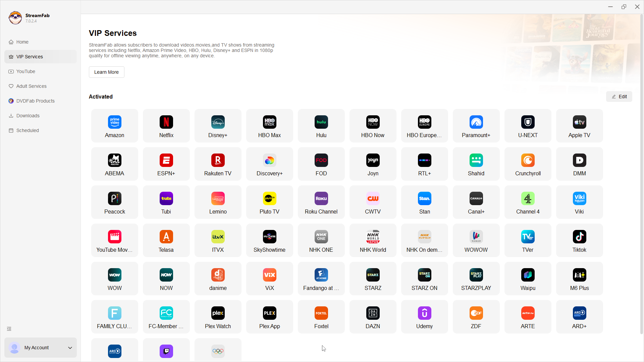This screenshot has height=362, width=644.
Task: Launch the ZDF service
Action: [476, 317]
